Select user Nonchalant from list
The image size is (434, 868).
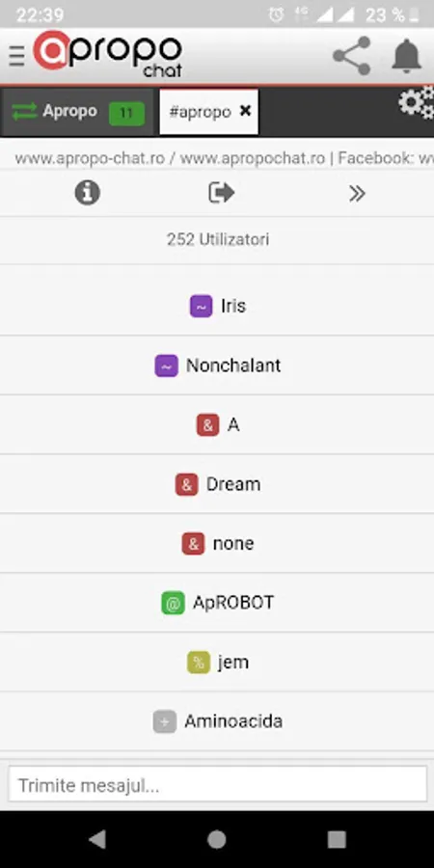(217, 366)
